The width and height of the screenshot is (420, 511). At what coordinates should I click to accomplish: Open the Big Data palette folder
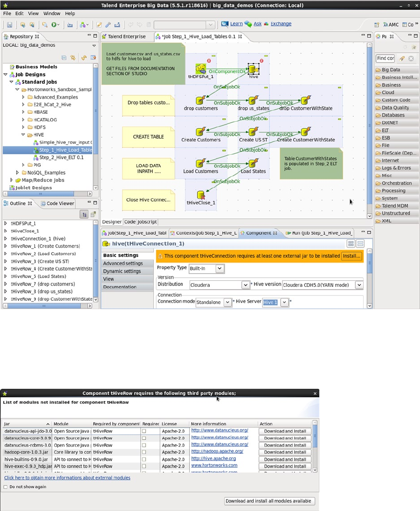(x=397, y=70)
